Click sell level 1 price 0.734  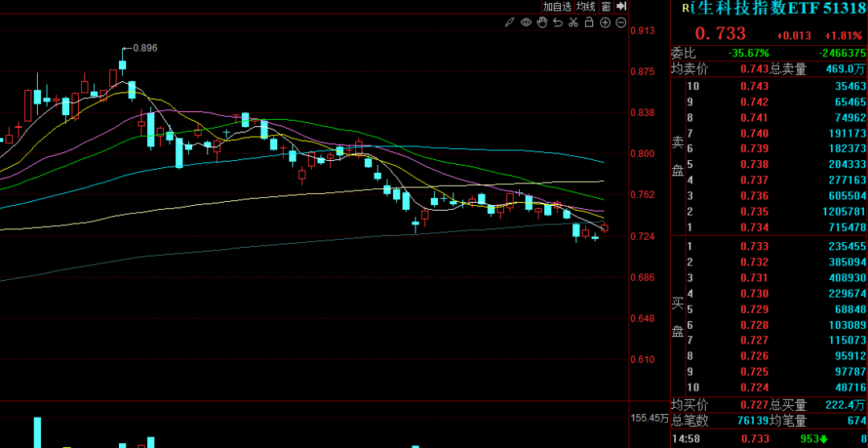pos(754,228)
